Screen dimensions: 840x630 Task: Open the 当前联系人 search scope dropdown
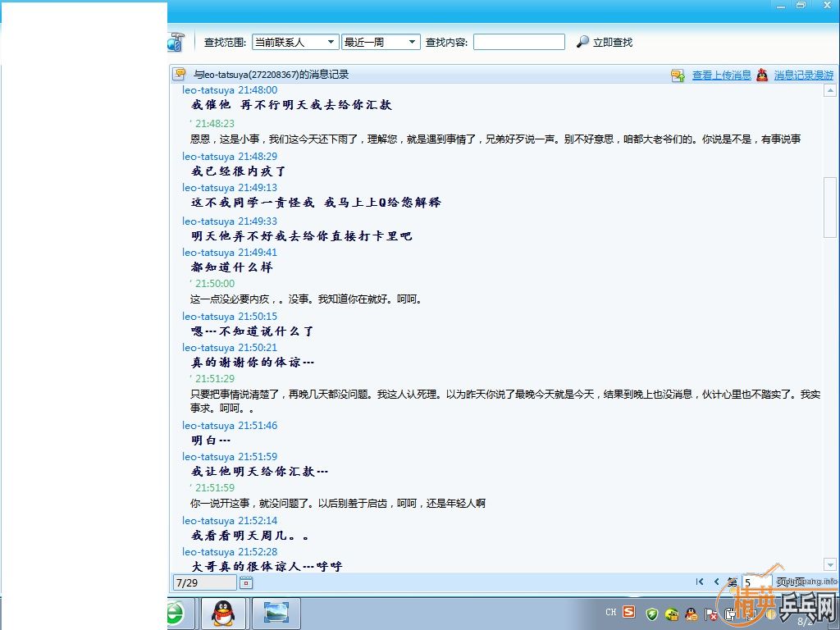[x=295, y=42]
